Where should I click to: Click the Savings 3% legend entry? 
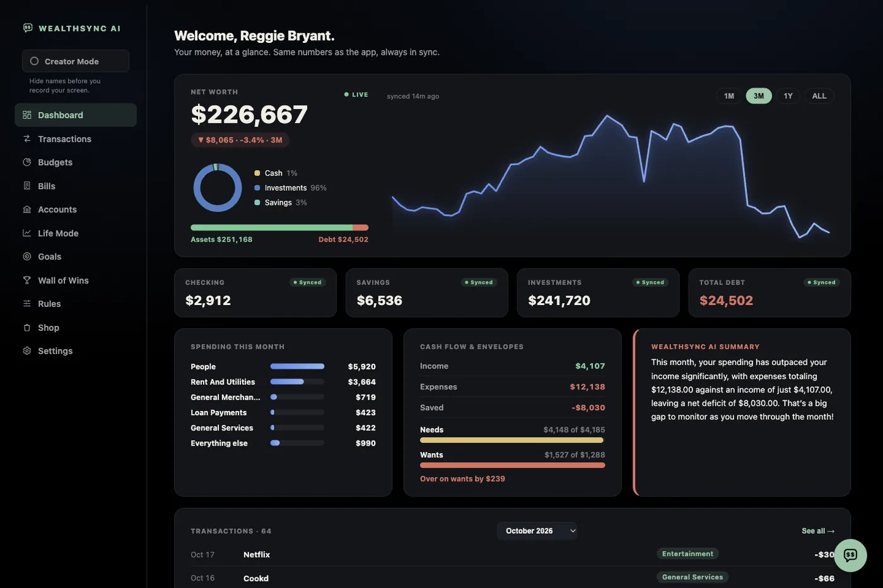[281, 202]
